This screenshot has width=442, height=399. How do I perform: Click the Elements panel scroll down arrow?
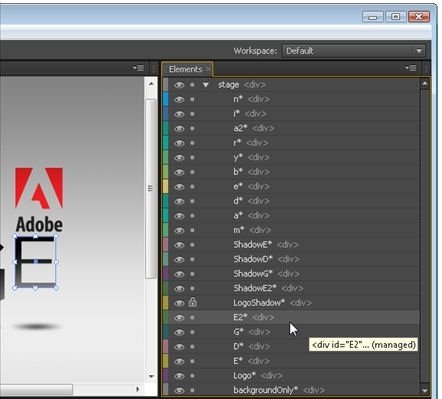tap(425, 390)
